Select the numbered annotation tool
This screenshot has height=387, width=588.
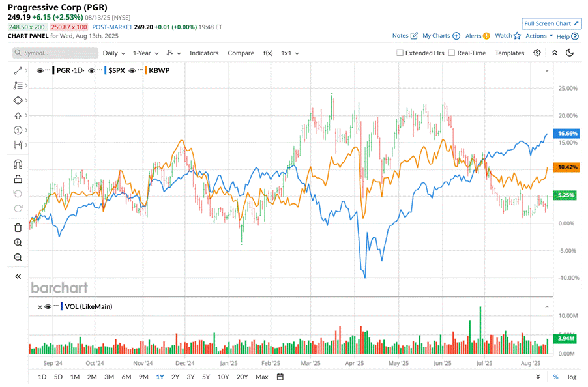tap(18, 130)
